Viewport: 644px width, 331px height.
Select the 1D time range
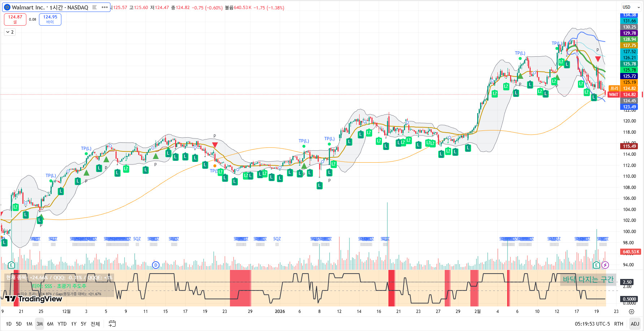click(9, 324)
